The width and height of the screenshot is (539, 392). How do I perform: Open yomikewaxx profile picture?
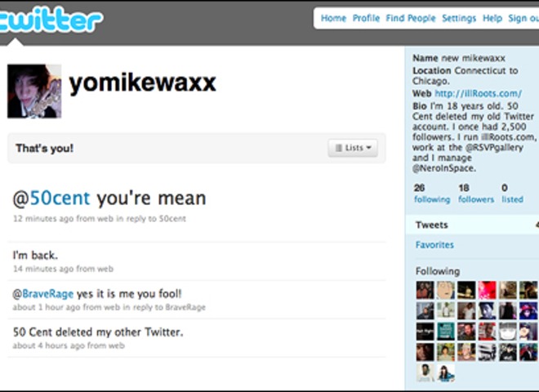click(x=34, y=91)
